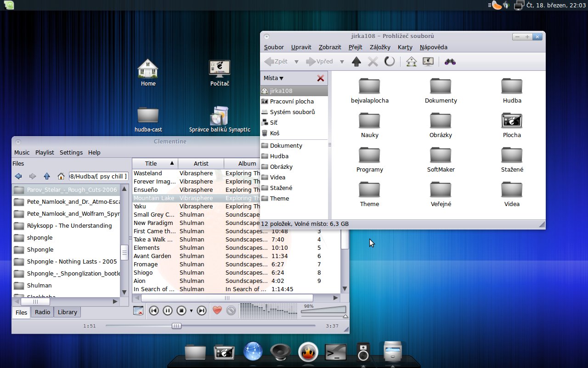Open the file cabinet icon in dock
The width and height of the screenshot is (588, 368).
pos(393,352)
